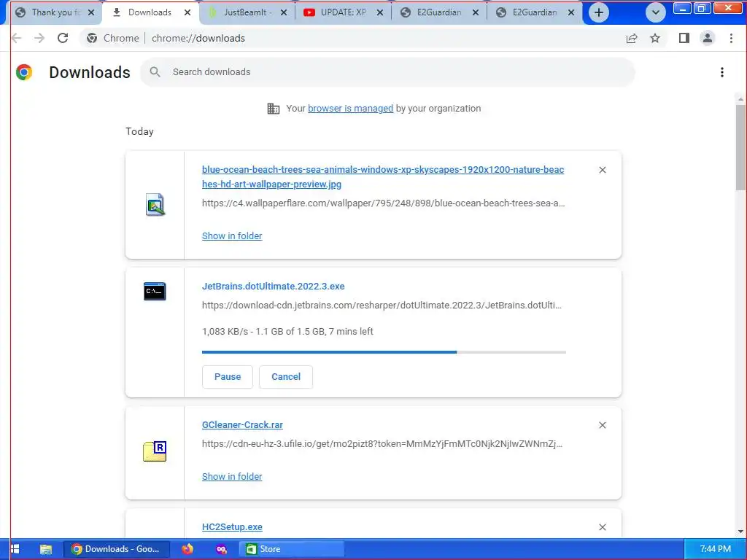Screen dimensions: 747x560
Task: Open the browser is managed link
Action: pos(351,109)
